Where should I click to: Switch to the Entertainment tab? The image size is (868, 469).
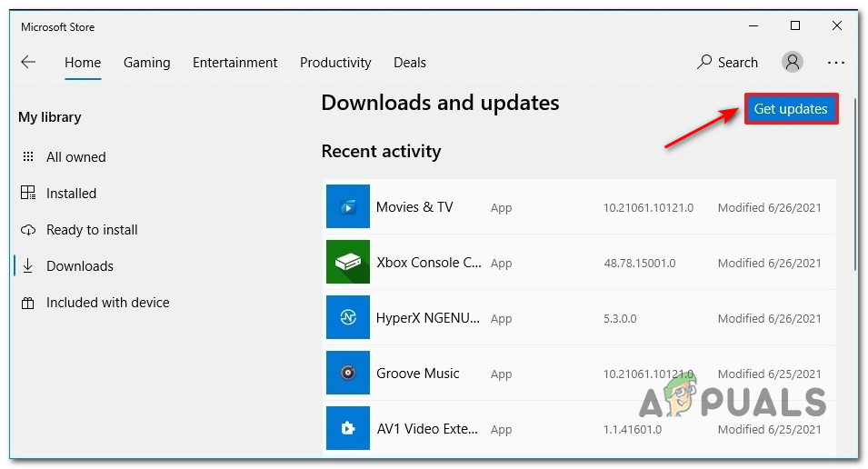(234, 63)
